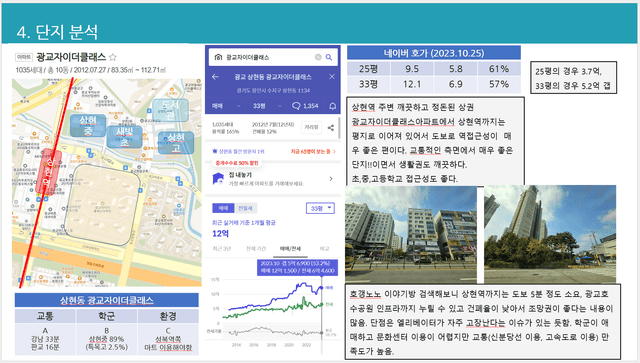Click the 6.9 cell in the price table

(456, 84)
